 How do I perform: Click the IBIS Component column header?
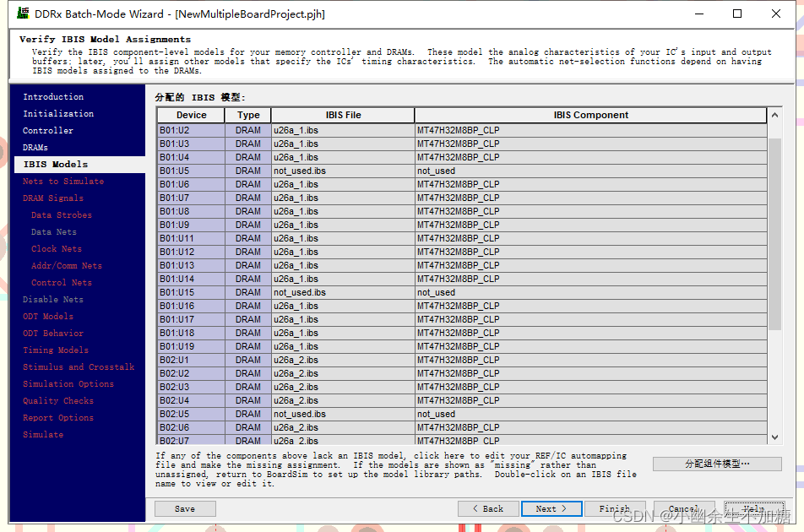click(590, 116)
